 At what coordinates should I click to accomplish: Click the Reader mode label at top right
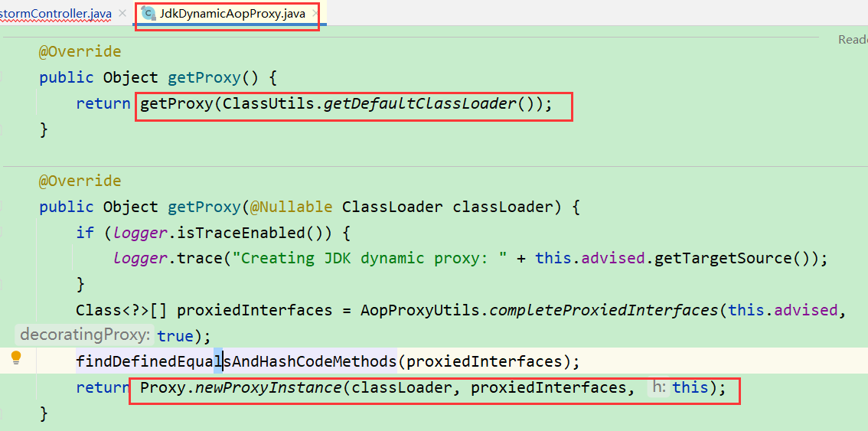[x=853, y=39]
